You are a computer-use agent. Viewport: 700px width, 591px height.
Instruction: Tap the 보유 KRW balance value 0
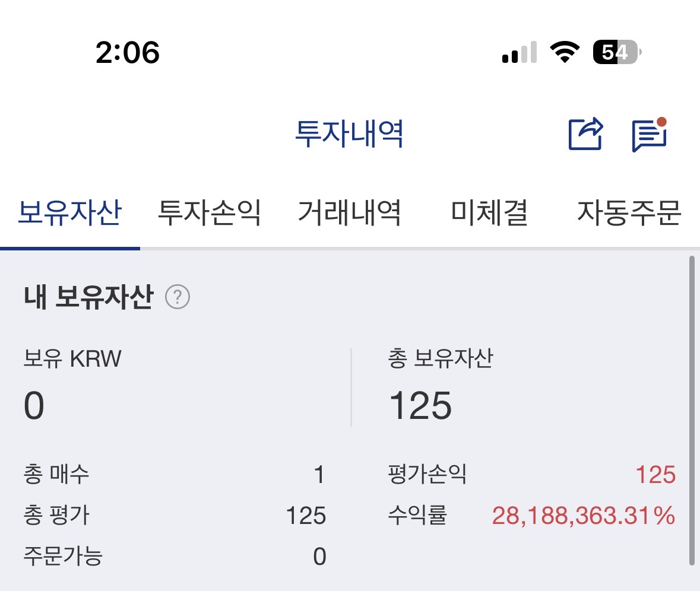tap(34, 406)
